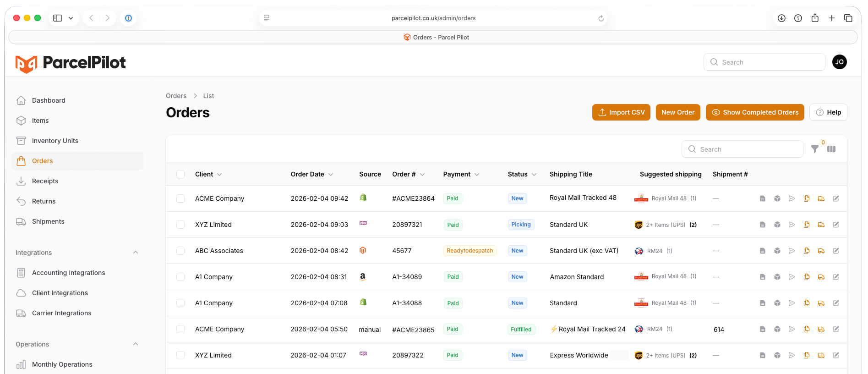Click the UPS logo in order 20897321 row
Image resolution: width=868 pixels, height=374 pixels.
coord(639,225)
